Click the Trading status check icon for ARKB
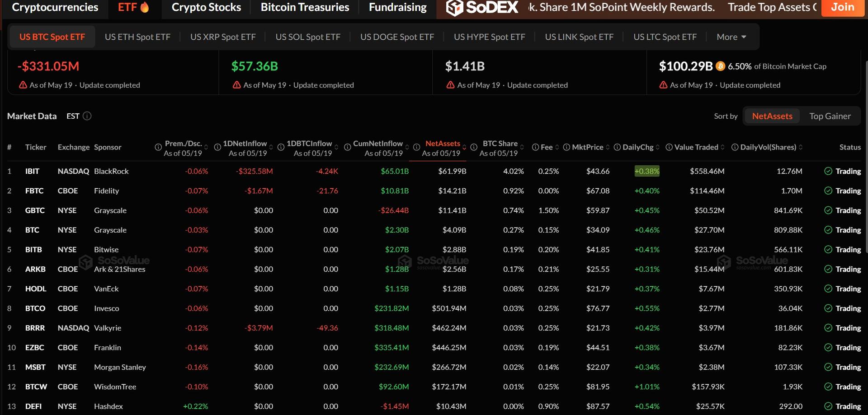 828,269
